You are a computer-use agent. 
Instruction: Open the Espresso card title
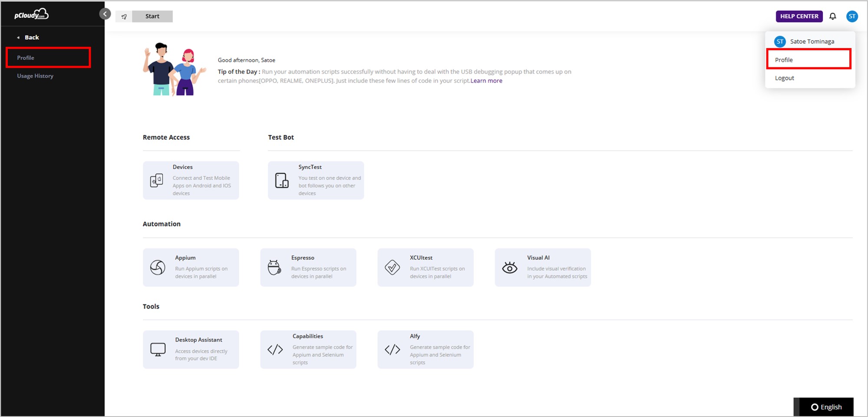(x=302, y=258)
